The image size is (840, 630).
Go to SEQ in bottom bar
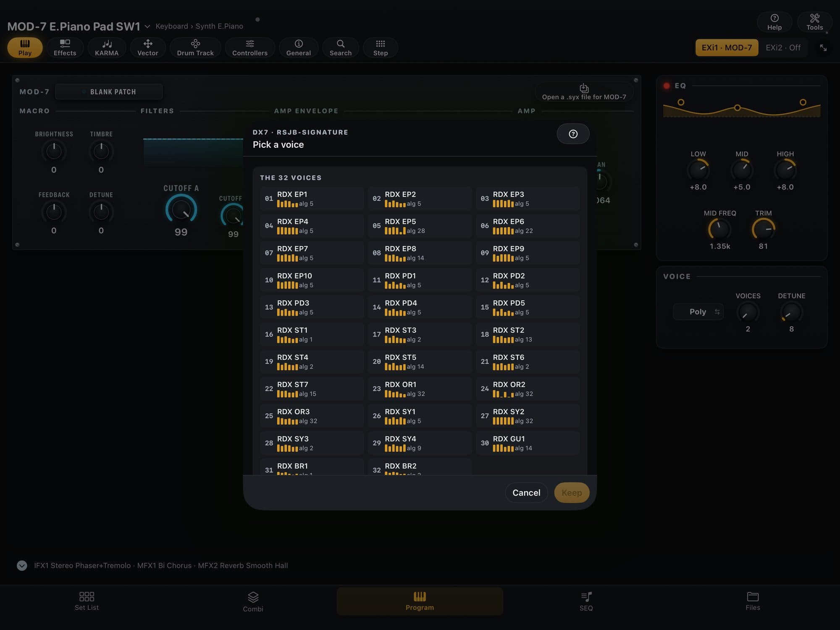(586, 601)
